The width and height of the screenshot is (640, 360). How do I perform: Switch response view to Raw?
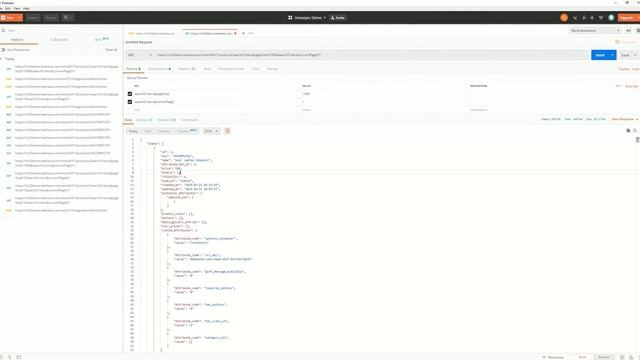(148, 131)
